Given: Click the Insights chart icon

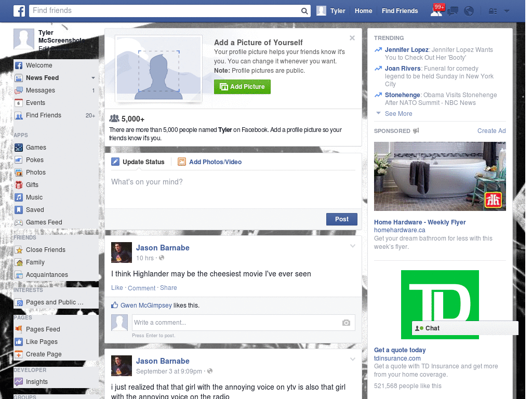Looking at the screenshot, I should (x=19, y=382).
